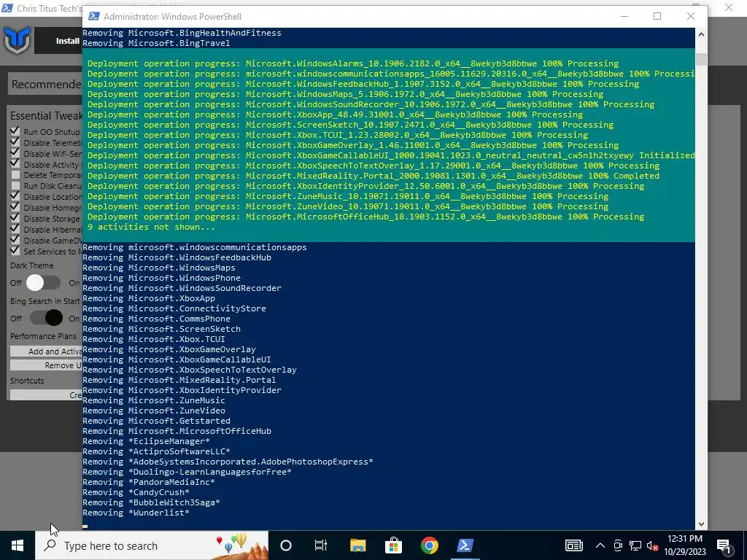This screenshot has width=747, height=560.
Task: Click the WindowsAlarms deployment progress line
Action: coord(353,63)
